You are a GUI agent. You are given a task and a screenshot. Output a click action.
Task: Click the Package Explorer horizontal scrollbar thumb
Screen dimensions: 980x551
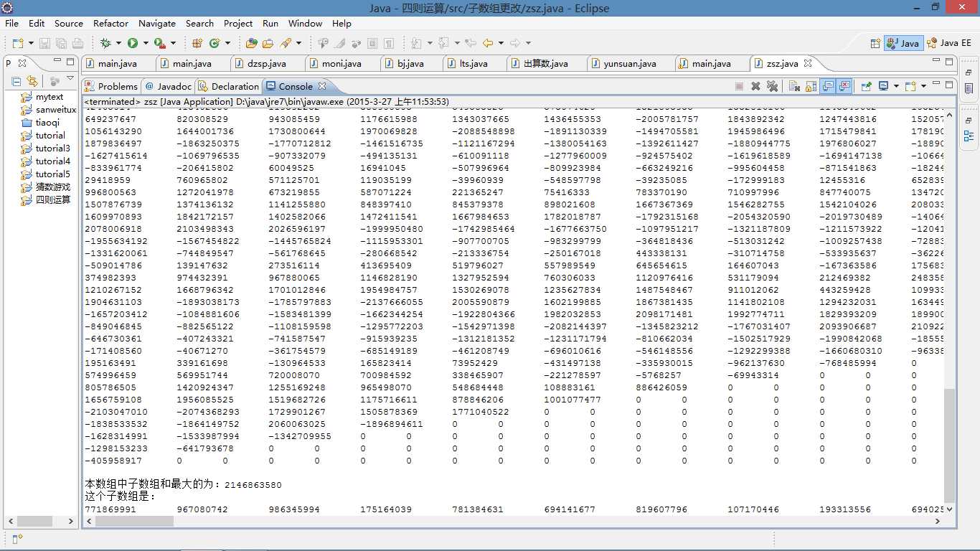tap(35, 522)
